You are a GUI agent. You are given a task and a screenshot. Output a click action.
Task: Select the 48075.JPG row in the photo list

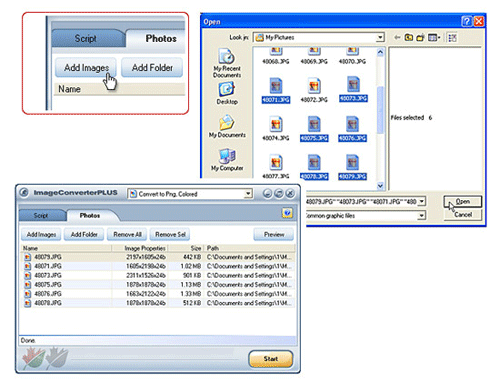[158, 284]
